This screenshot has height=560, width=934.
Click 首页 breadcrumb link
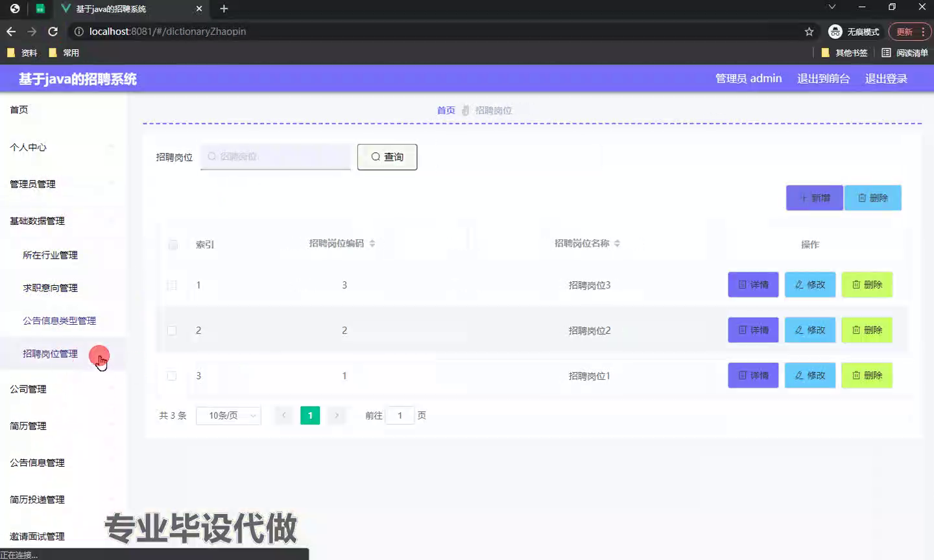click(446, 110)
